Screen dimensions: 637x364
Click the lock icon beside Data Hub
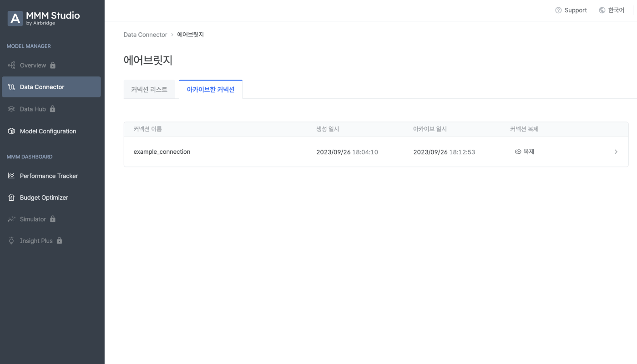(52, 109)
